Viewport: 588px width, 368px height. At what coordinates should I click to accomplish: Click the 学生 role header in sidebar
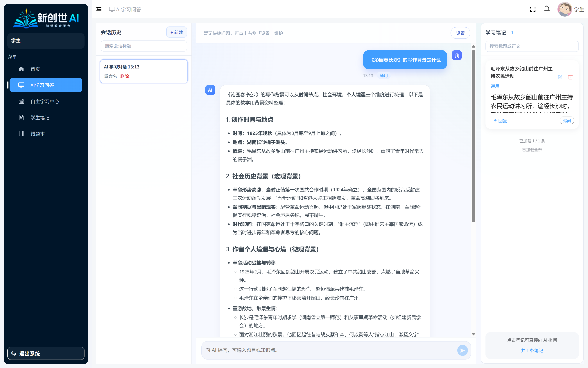click(x=46, y=41)
